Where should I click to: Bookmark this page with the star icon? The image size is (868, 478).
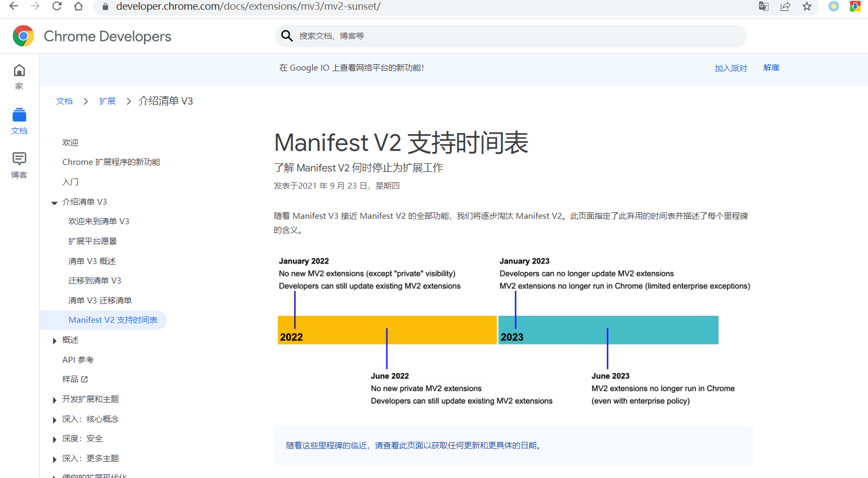click(x=807, y=6)
